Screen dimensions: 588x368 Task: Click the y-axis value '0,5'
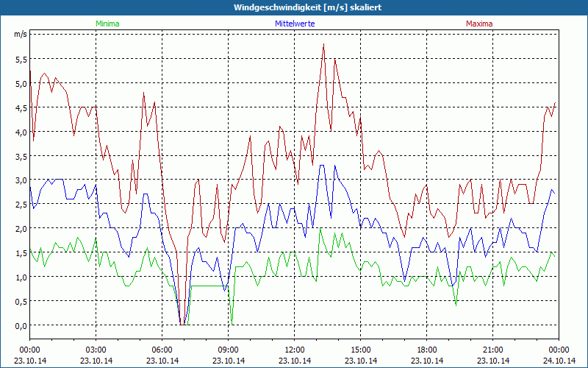point(21,302)
